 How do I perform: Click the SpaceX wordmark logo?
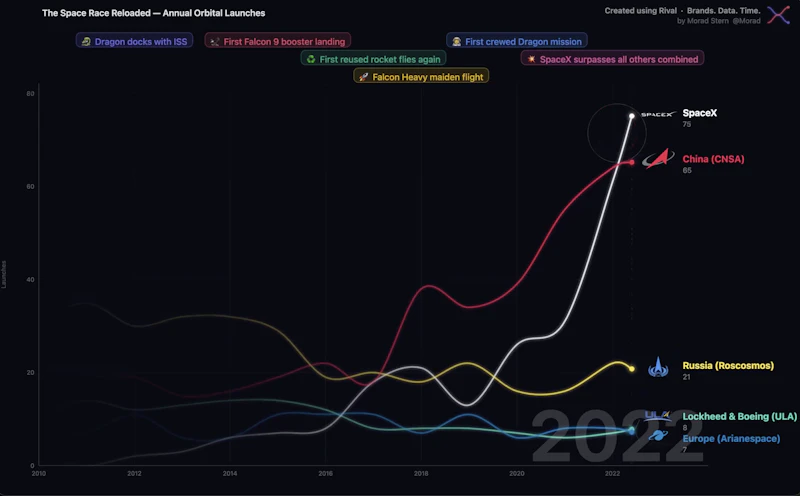pyautogui.click(x=658, y=114)
